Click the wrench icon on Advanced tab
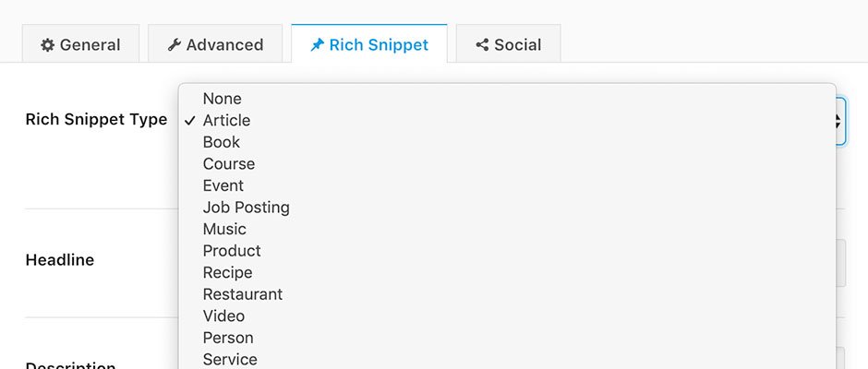 (174, 44)
